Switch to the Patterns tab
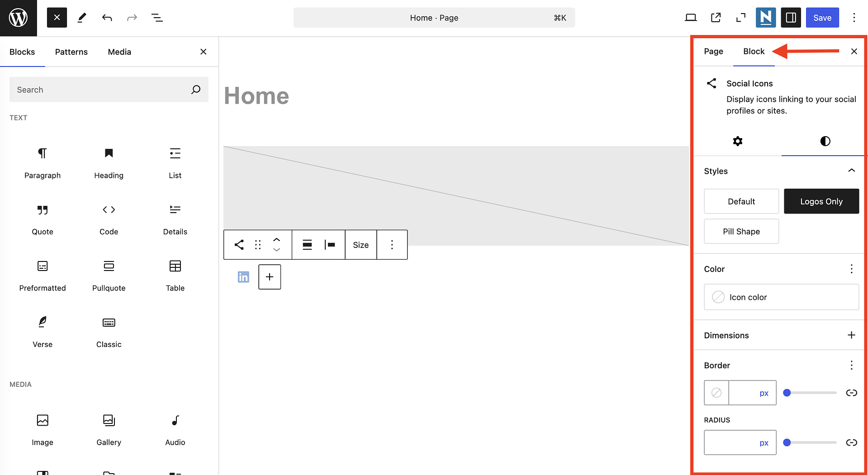 71,52
